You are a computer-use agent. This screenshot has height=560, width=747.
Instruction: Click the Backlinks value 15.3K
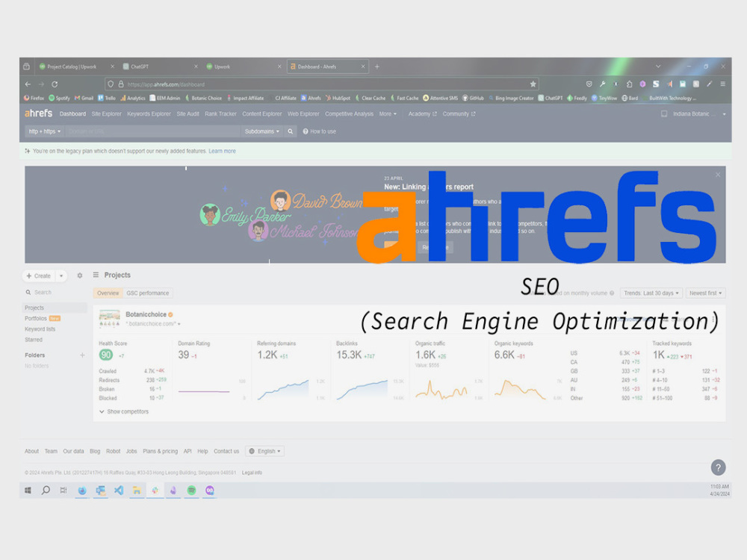pyautogui.click(x=349, y=355)
